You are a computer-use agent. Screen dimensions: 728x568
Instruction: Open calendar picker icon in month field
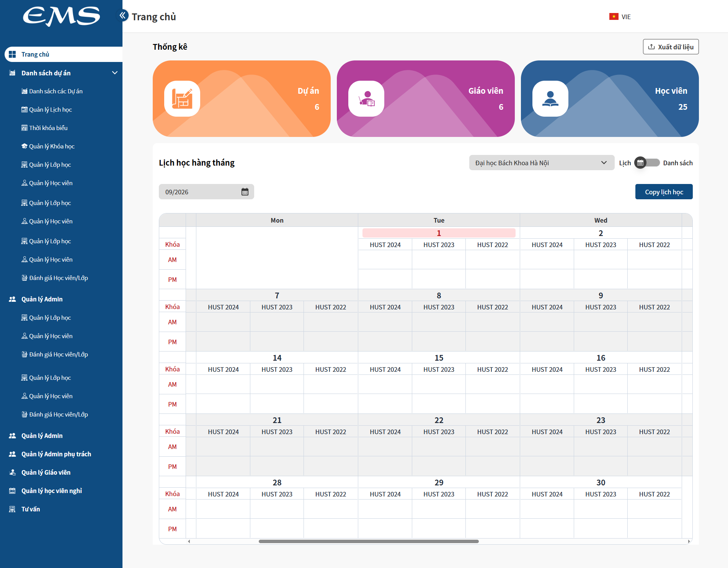[245, 192]
